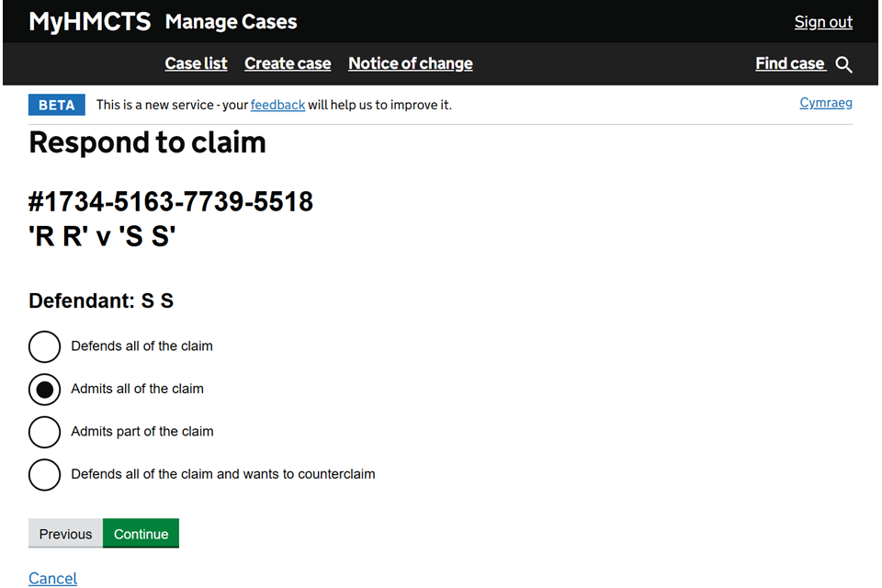Click the blue BETA badge
882x588 pixels.
[56, 105]
